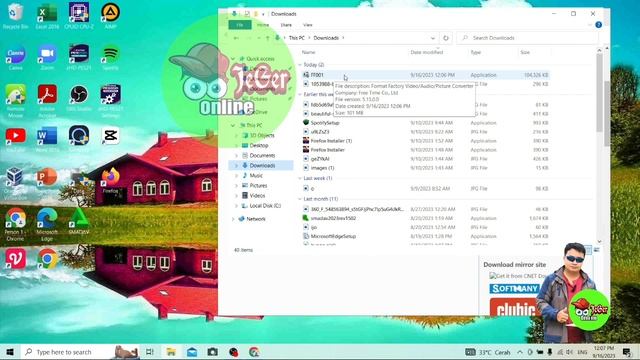Open Person 1 Chrome desktop shortcut
Screen dimensions: 640x360
coord(15,224)
